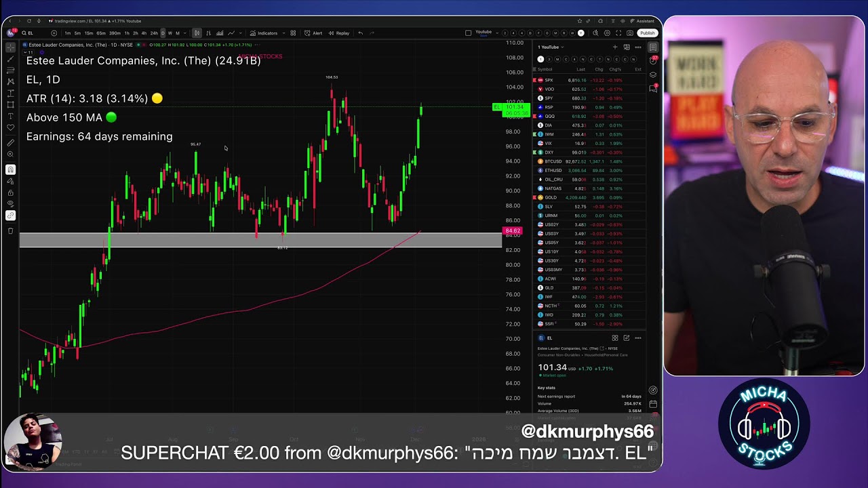868x488 pixels.
Task: Sort watchlist by Chg% column
Action: (x=615, y=69)
